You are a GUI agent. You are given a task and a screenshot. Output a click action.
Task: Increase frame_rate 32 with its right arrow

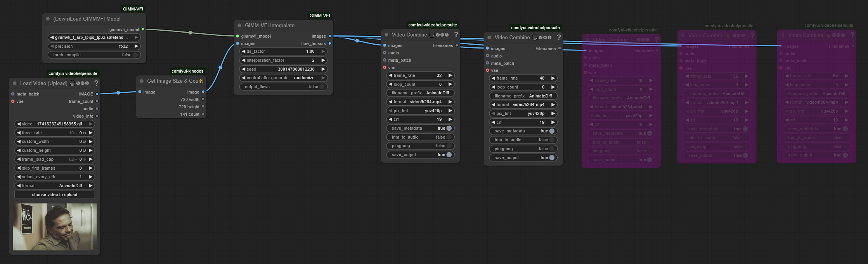click(450, 75)
